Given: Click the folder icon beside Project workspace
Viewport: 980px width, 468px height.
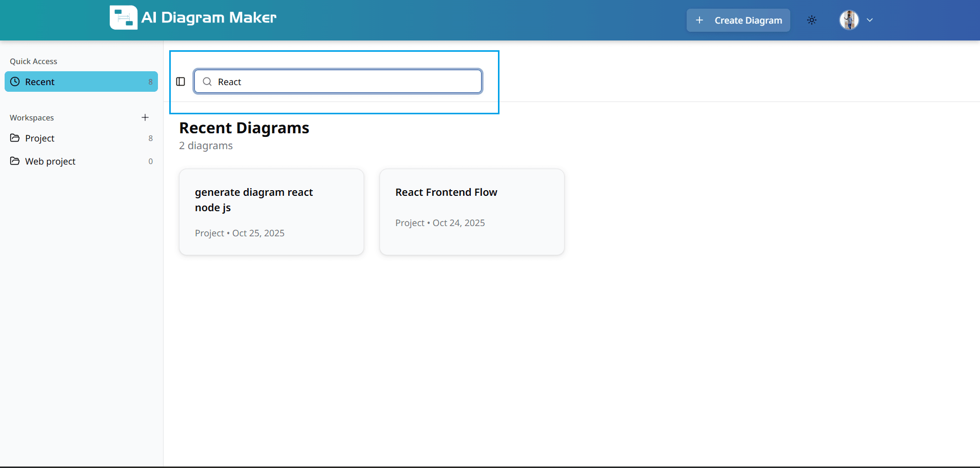Looking at the screenshot, I should (x=15, y=138).
